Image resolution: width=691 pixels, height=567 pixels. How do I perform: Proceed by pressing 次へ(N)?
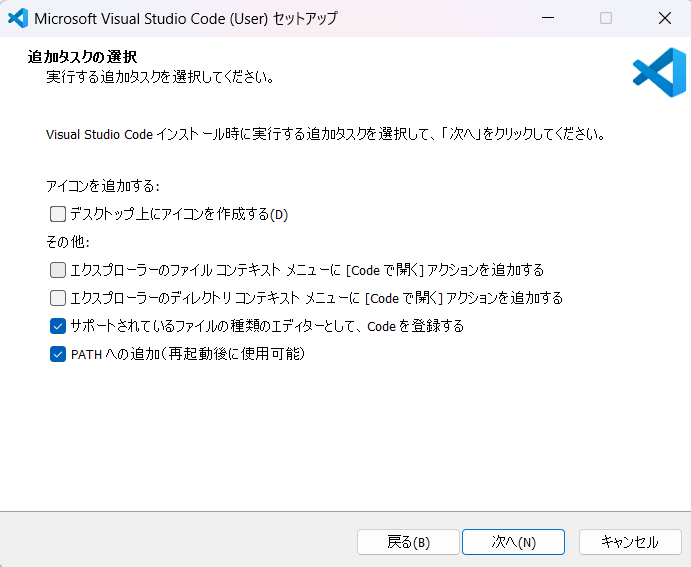coord(514,542)
